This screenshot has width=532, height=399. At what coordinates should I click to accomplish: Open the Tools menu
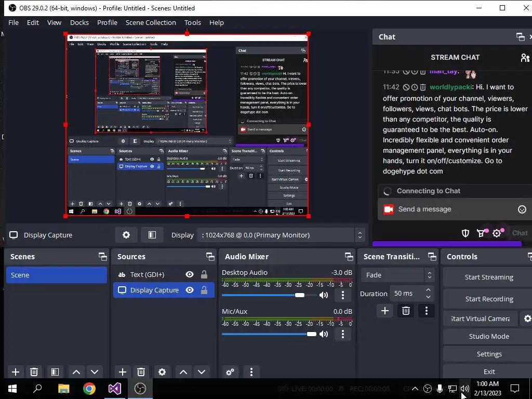coord(193,22)
